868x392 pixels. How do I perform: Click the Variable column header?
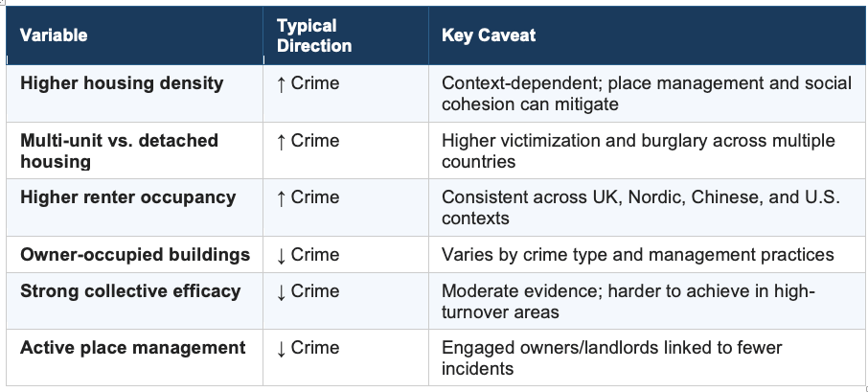[54, 35]
